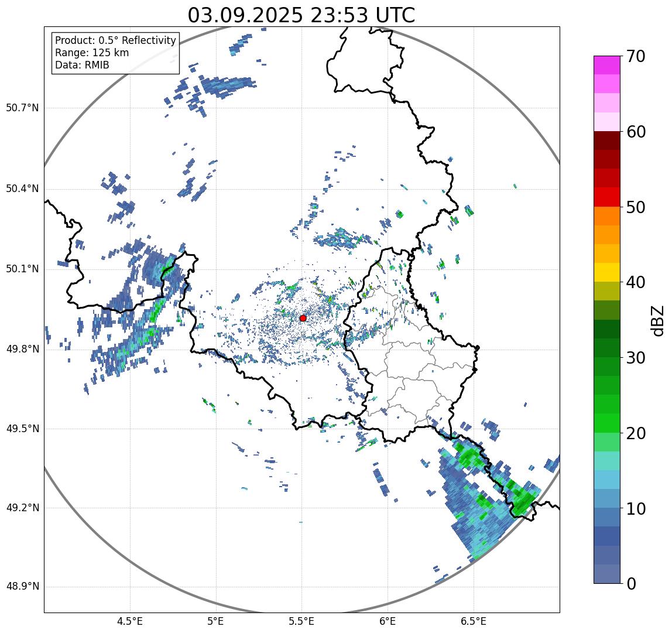Screen dimensions: 672x633
Task: Click the 4.5°E longitude label
Action: click(x=130, y=621)
